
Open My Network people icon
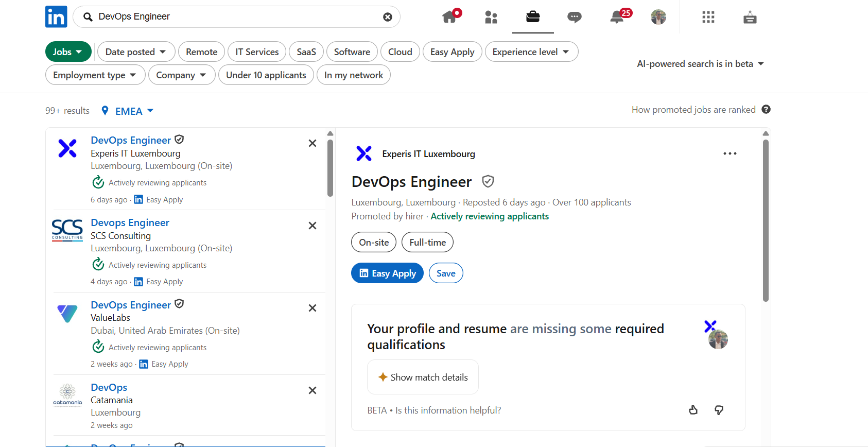coord(491,18)
